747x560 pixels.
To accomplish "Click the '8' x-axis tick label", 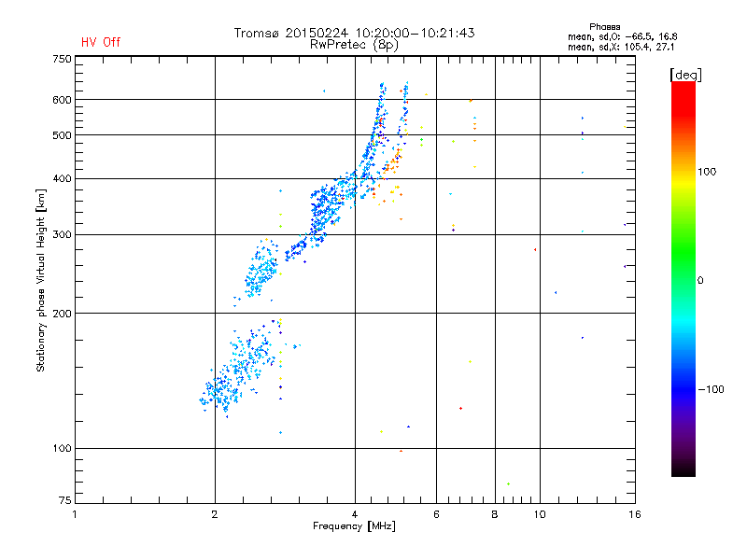I will (x=495, y=514).
